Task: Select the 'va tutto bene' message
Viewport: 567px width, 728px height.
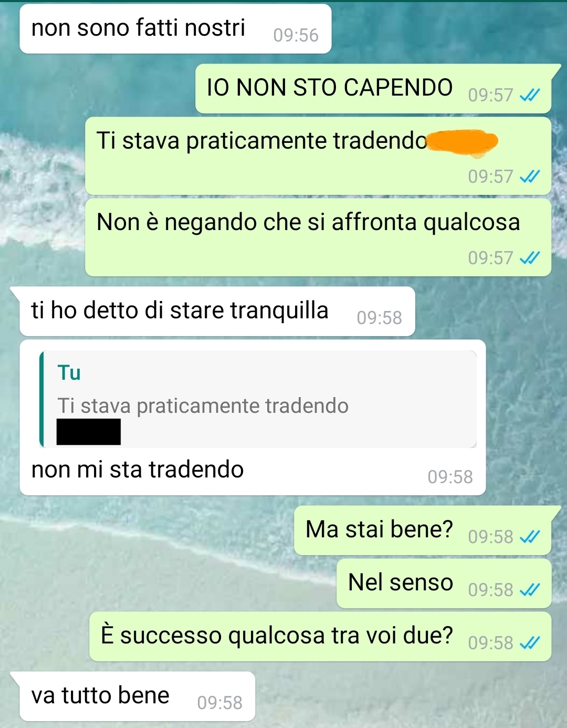Action: pyautogui.click(x=138, y=696)
